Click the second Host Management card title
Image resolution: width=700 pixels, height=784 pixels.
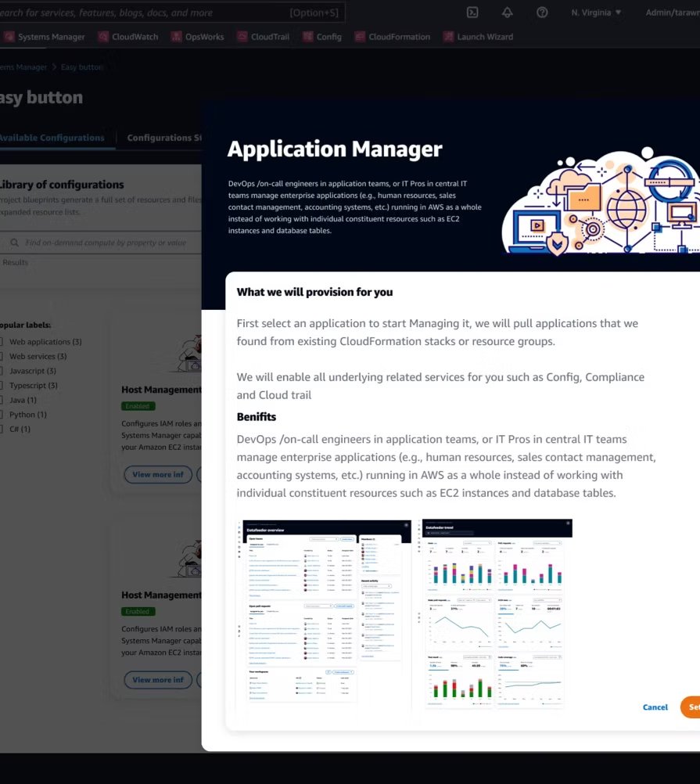(x=161, y=595)
